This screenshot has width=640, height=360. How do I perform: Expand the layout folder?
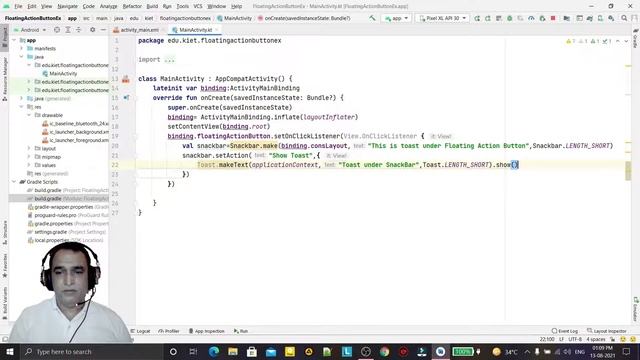pyautogui.click(x=29, y=149)
